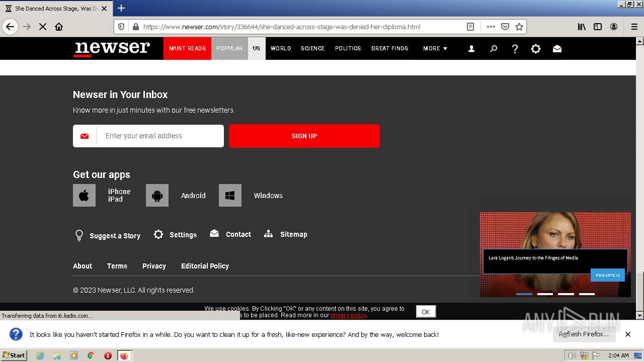Click the Contact envelope icon in footer
Screen dimensions: 644x362
click(214, 233)
